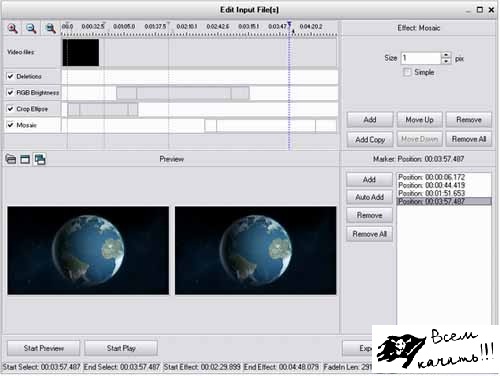Click the Move Up effect button
This screenshot has height=376, width=500.
[x=419, y=120]
